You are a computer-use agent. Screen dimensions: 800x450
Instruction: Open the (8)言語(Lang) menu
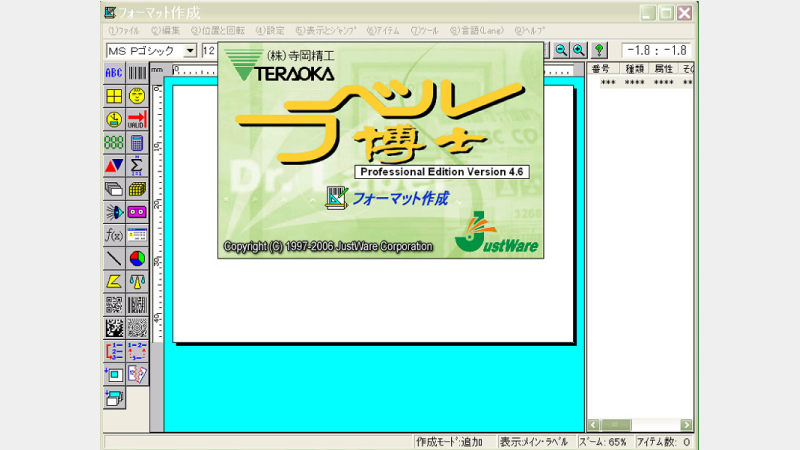[x=477, y=31]
